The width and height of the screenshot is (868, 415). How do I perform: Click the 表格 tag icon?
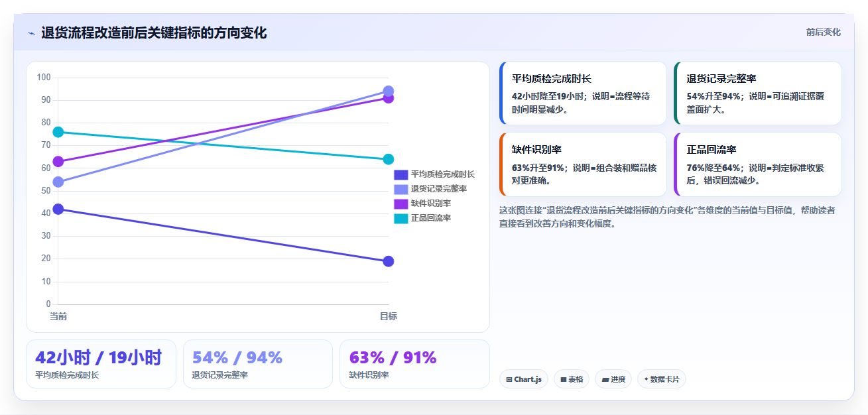(x=564, y=380)
